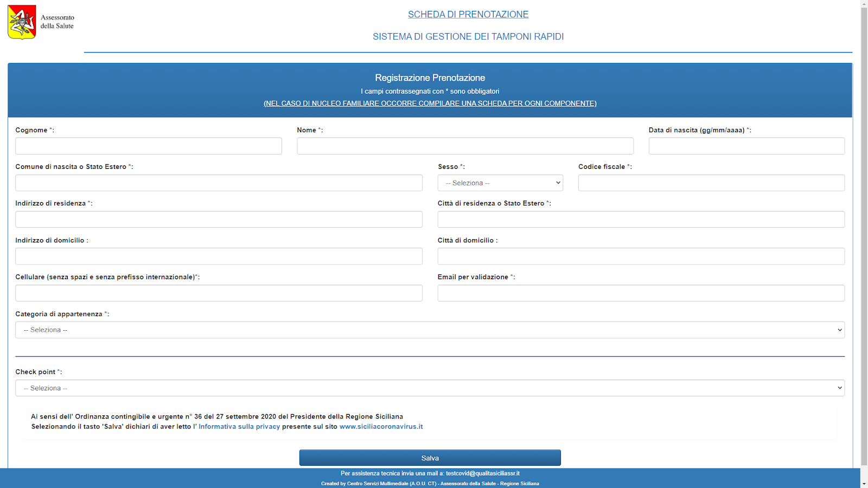
Task: Click the 'Created by Centro Servizi Multimediale' footer text
Action: pyautogui.click(x=430, y=484)
